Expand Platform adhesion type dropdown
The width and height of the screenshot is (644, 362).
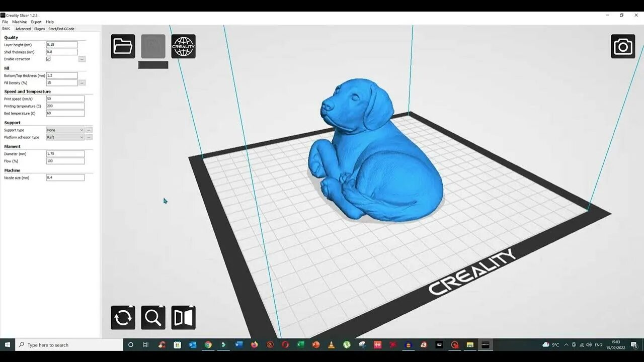point(65,137)
